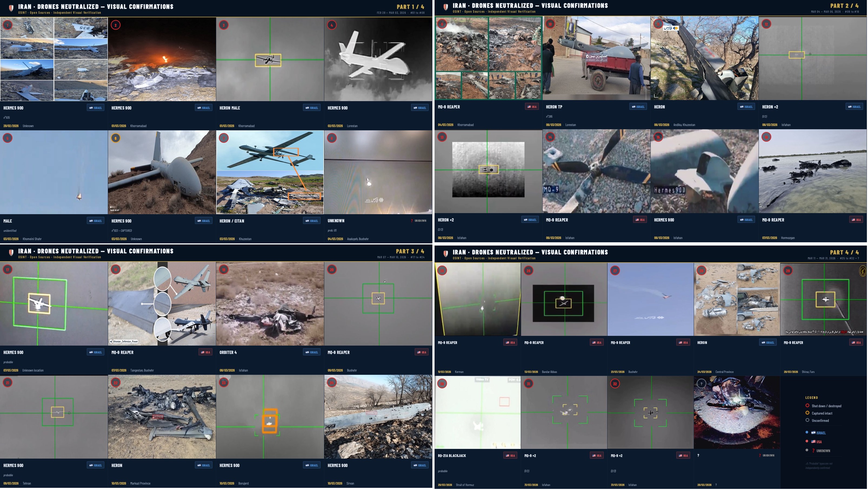Click 'HERON TP' card title
This screenshot has height=490, width=868.
coord(554,107)
